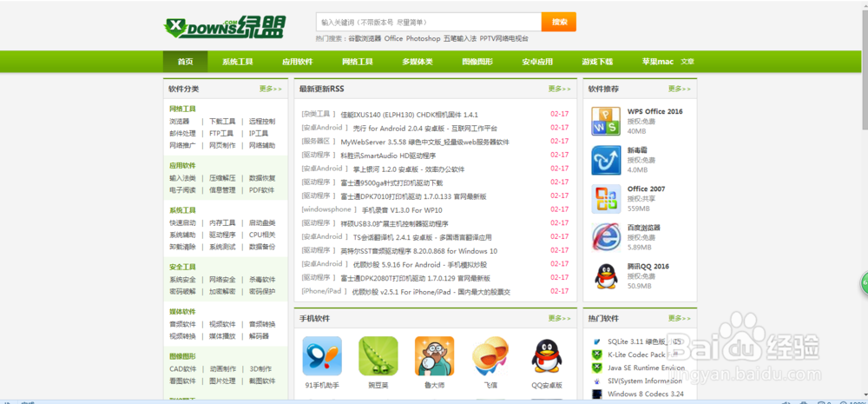Open MyWebServer 3.5.58 绿色中文版 entry
The height and width of the screenshot is (404, 868).
[x=424, y=142]
